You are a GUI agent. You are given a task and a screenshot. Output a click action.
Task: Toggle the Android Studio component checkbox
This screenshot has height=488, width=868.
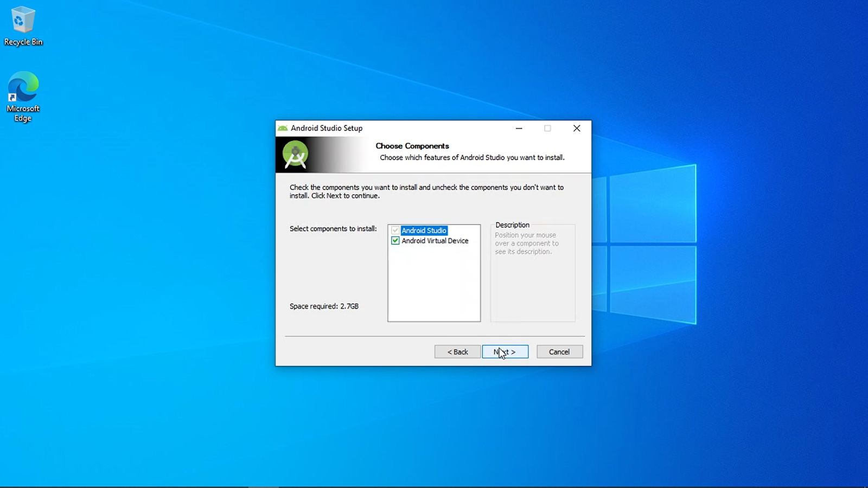[395, 230]
